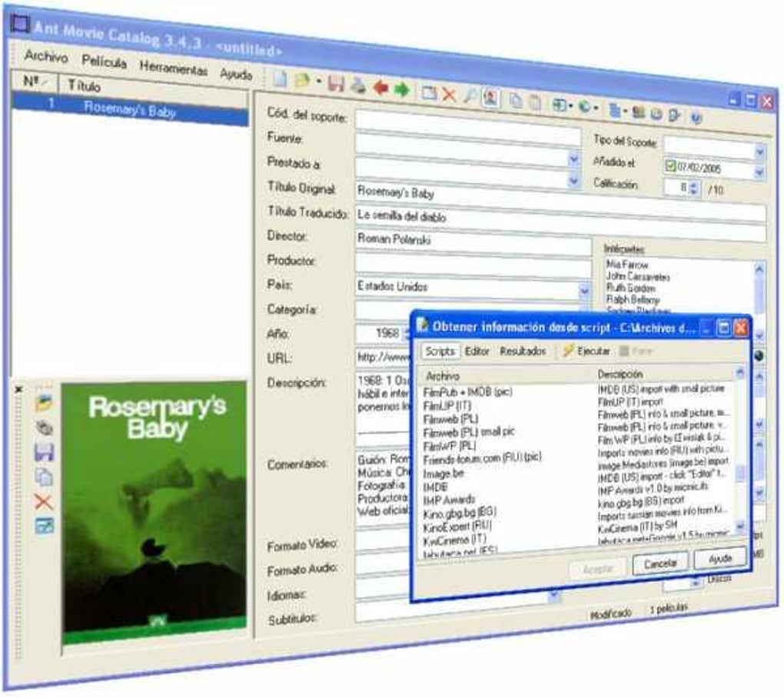This screenshot has height=698, width=784.
Task: Expand the globe icon dropdown arrow
Action: tap(596, 108)
